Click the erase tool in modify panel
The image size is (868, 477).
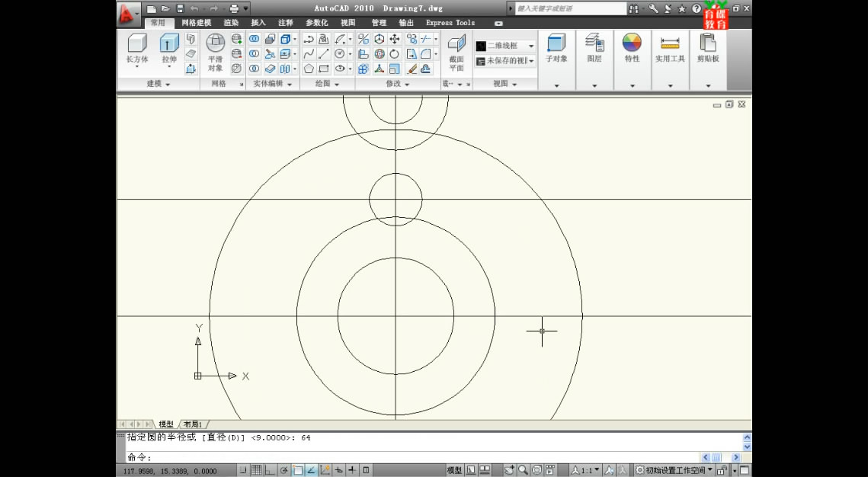(x=412, y=69)
